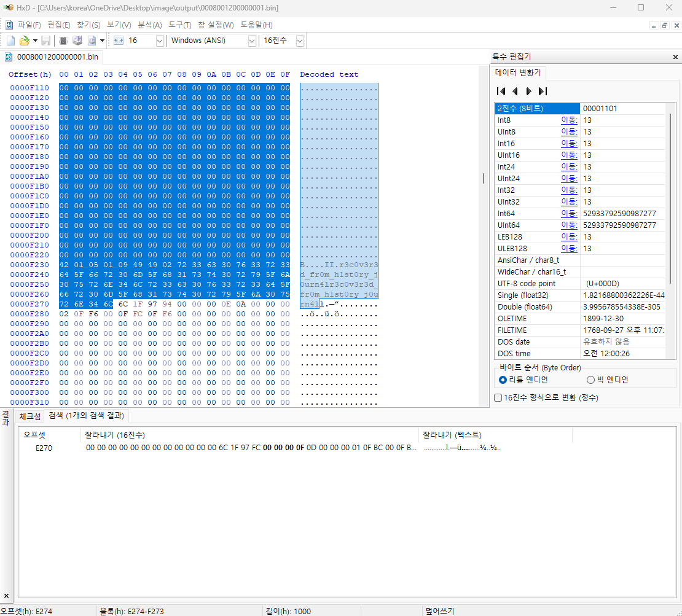This screenshot has width=682, height=616.
Task: Click the Open disk icon in toolbar
Action: tap(77, 41)
